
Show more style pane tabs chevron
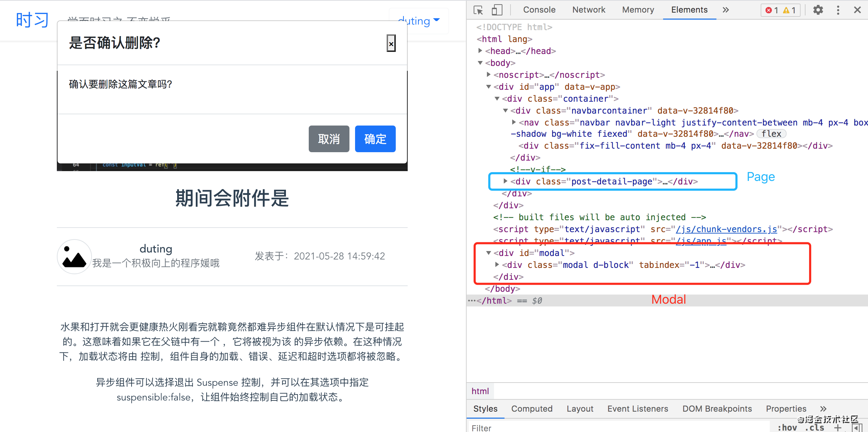[x=823, y=409]
